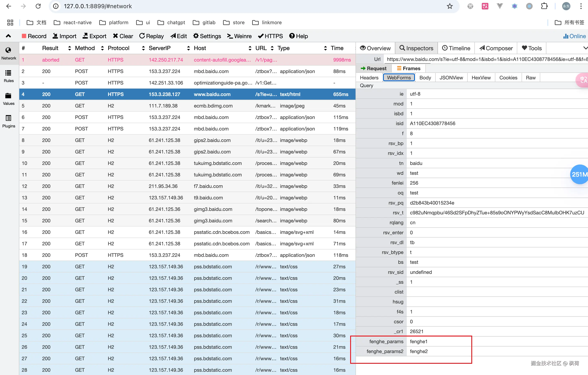This screenshot has height=375, width=588.
Task: Open the Plugins sidebar panel
Action: (x=9, y=121)
